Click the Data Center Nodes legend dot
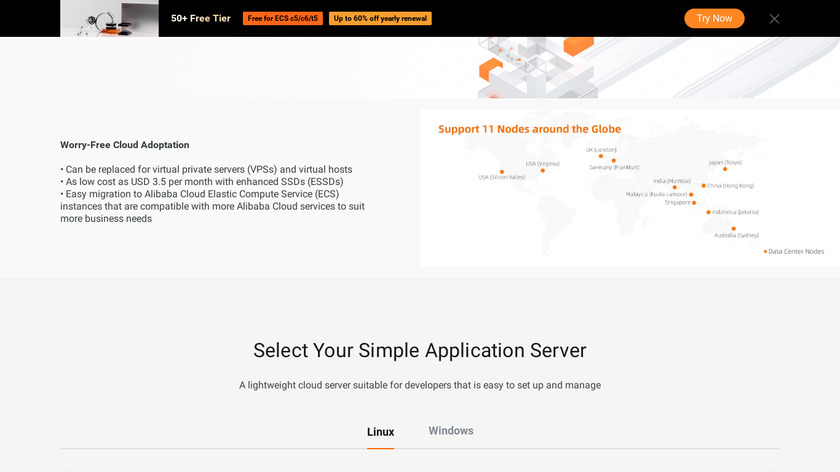The image size is (840, 472). (766, 251)
